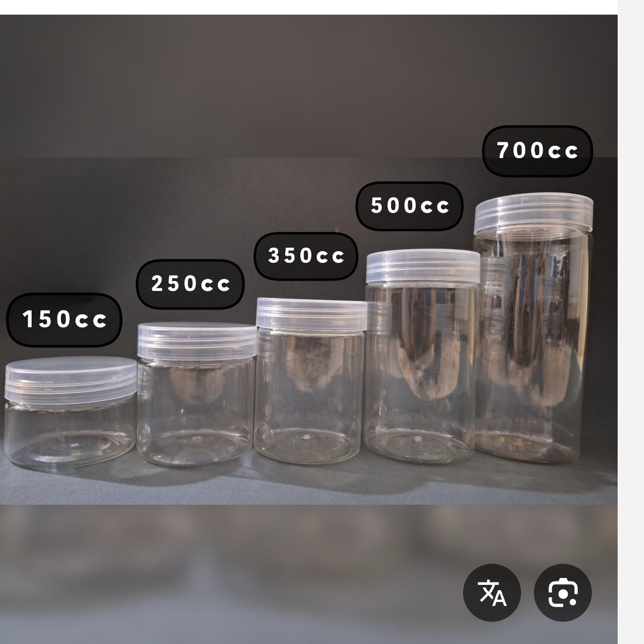Click the 500cc jar body
The width and height of the screenshot is (644, 644).
421,373
